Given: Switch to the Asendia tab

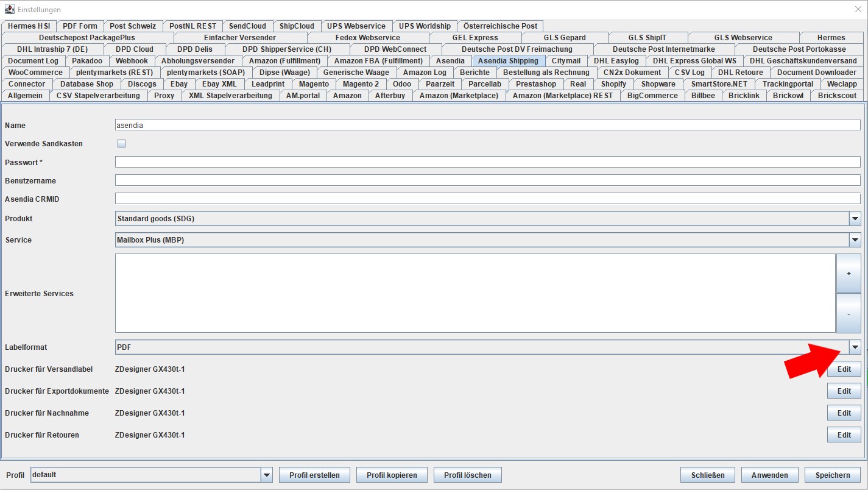Looking at the screenshot, I should point(450,61).
